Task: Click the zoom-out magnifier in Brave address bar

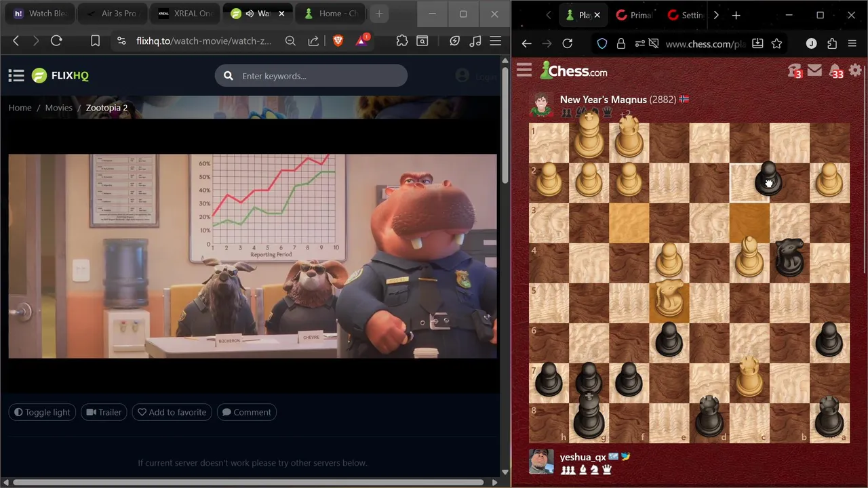Action: pos(290,41)
